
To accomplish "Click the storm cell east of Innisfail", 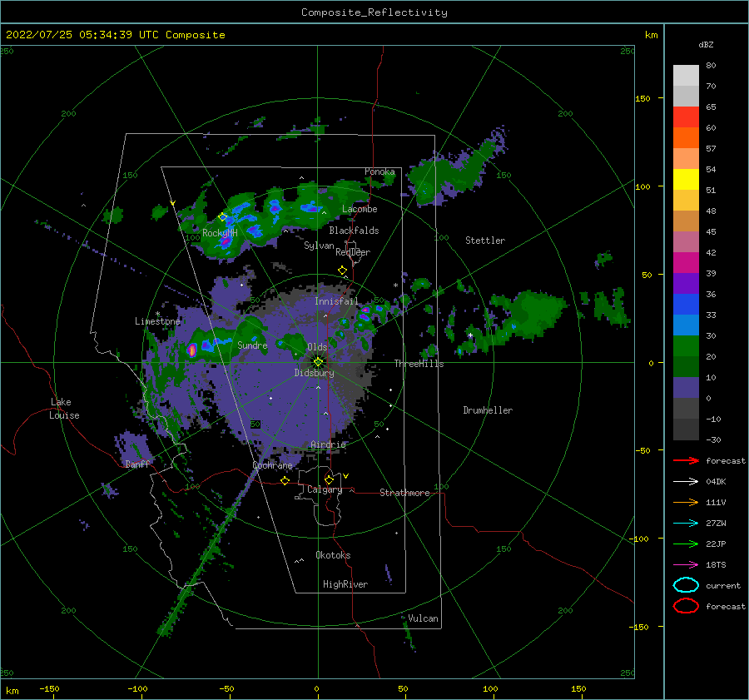I will (365, 313).
